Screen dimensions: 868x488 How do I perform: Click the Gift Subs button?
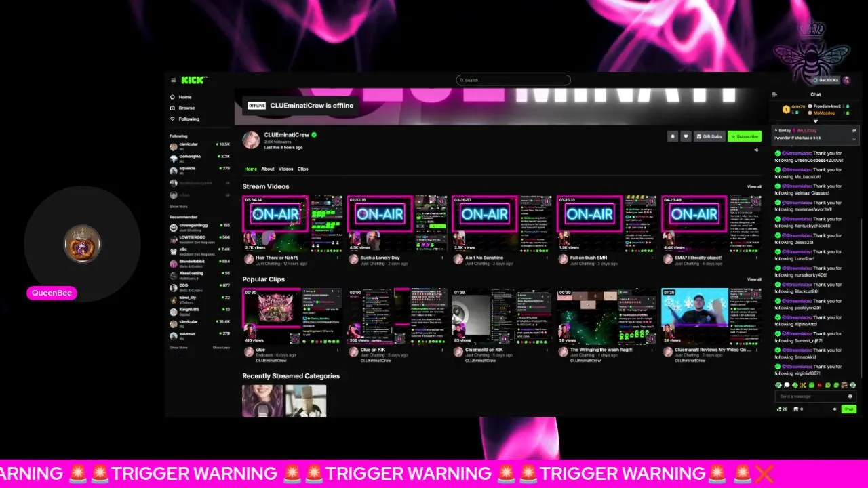[x=709, y=136]
